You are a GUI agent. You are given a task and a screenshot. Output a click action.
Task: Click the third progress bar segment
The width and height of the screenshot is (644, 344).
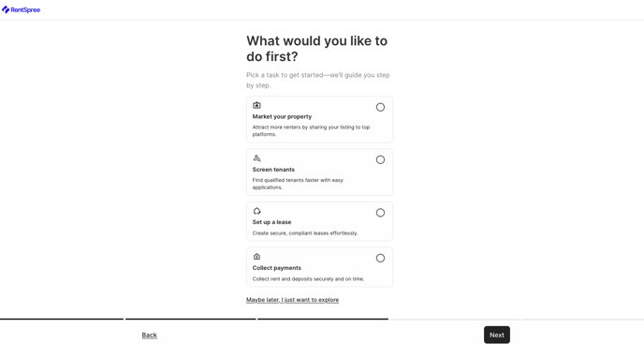pos(323,319)
